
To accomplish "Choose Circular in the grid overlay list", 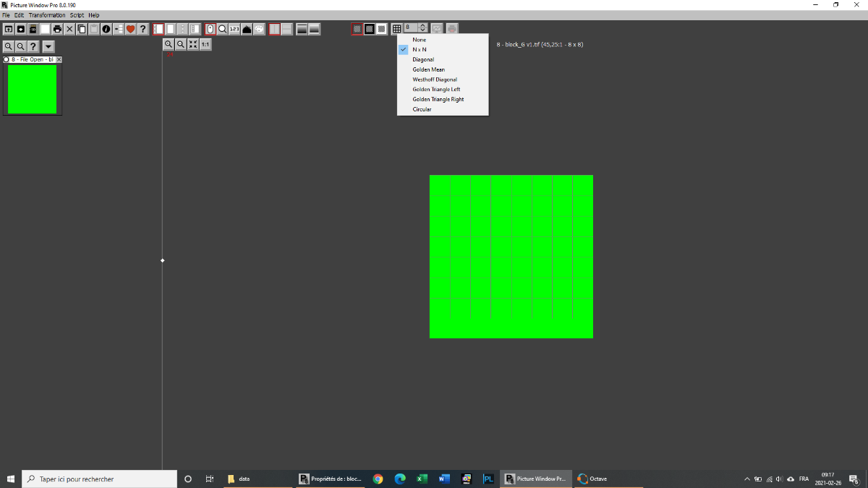I will click(x=422, y=109).
